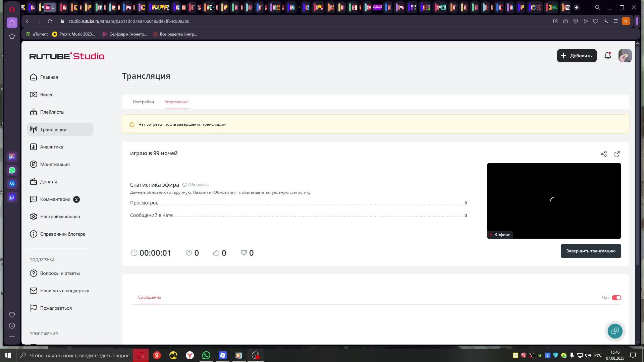The height and width of the screenshot is (362, 644).
Task: Open the user avatar menu
Action: [625, 56]
